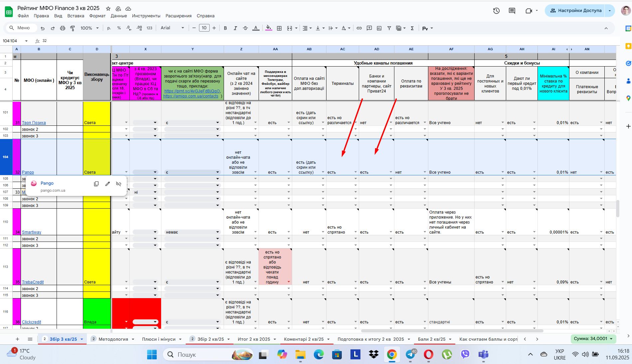632x364 pixels.
Task: Open the TrebaCredit link
Action: 33,282
